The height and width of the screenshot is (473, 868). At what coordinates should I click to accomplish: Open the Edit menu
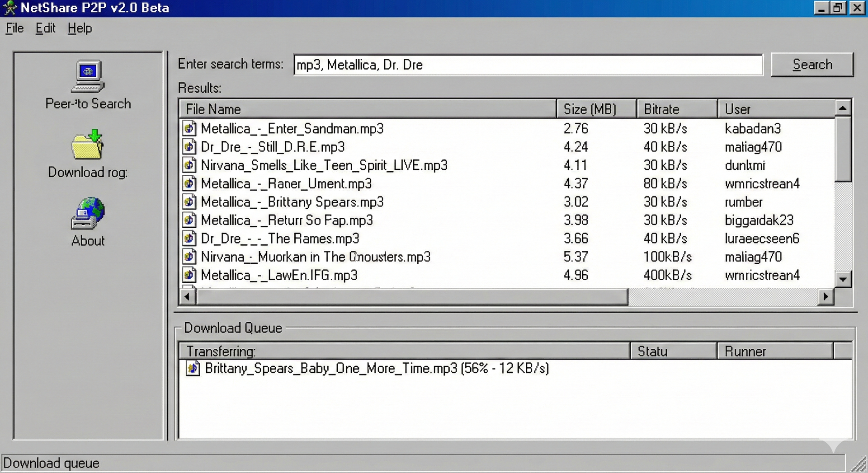coord(45,28)
